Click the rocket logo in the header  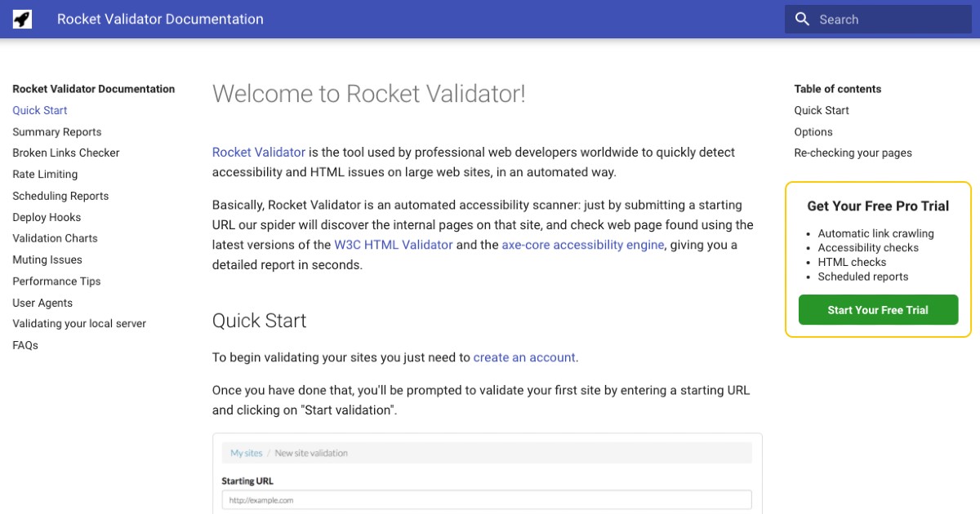click(x=21, y=18)
